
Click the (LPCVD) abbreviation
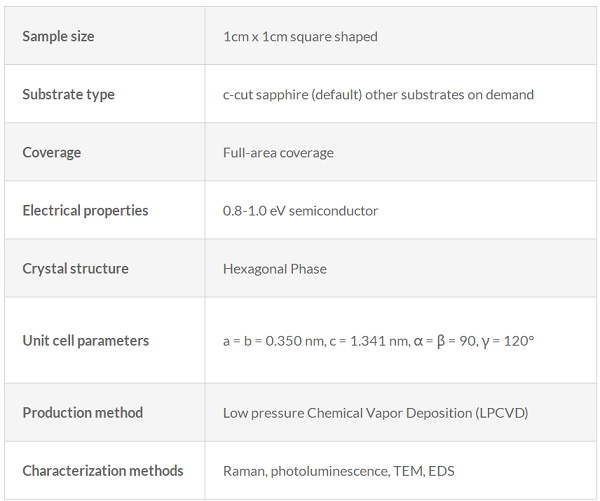coord(502,413)
